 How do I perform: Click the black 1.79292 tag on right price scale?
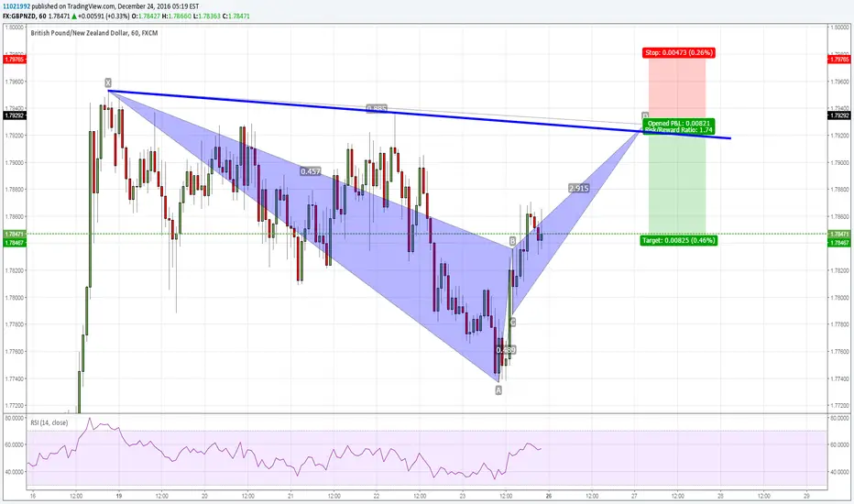pyautogui.click(x=838, y=115)
